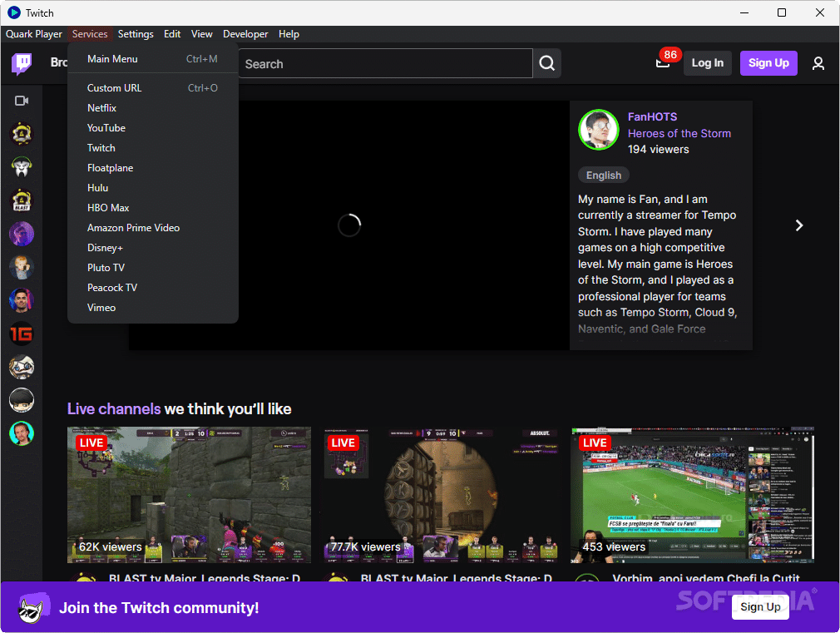Screen dimensions: 840x633
Task: Go to next featured stream arrow
Action: (799, 225)
